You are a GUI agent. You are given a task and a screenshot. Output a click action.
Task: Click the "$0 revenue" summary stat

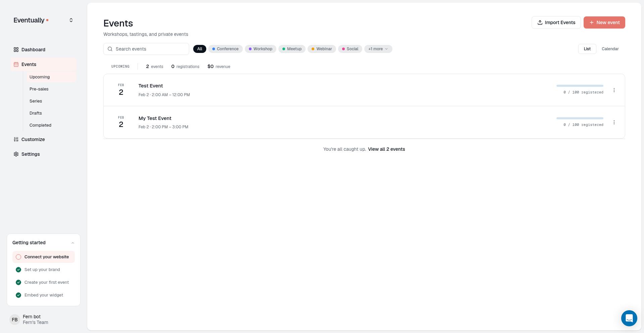(219, 67)
